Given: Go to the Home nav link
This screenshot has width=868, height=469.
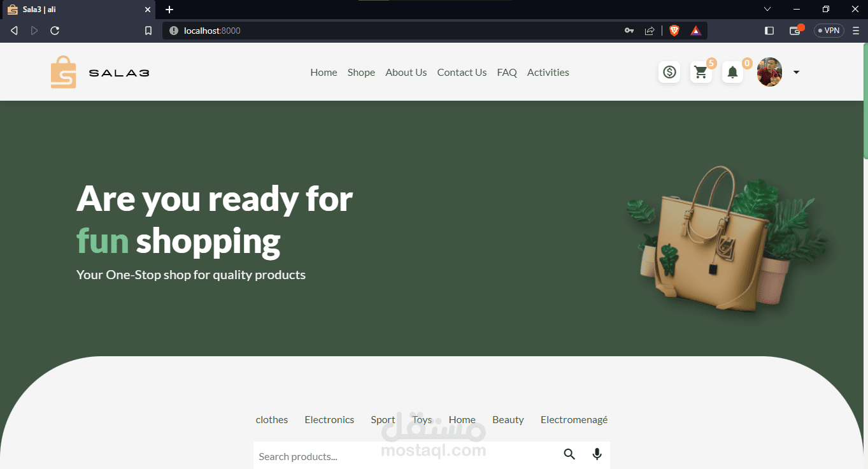Looking at the screenshot, I should [324, 72].
